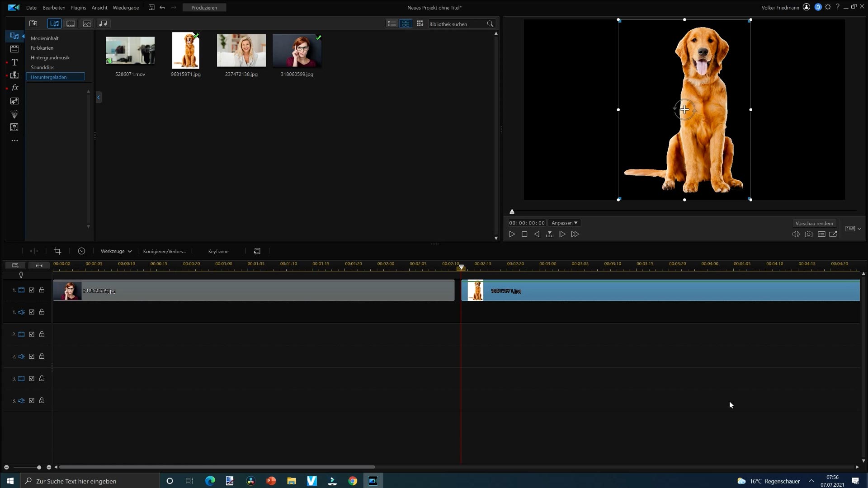Open the Title Room text icon

coord(14,62)
